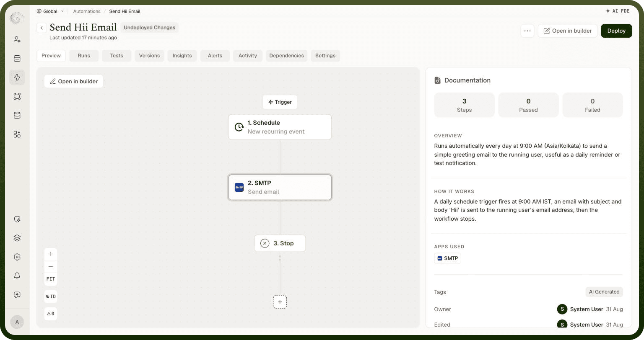Open the automations lightning icon in sidebar
Screen dimensions: 644x340
click(17, 77)
